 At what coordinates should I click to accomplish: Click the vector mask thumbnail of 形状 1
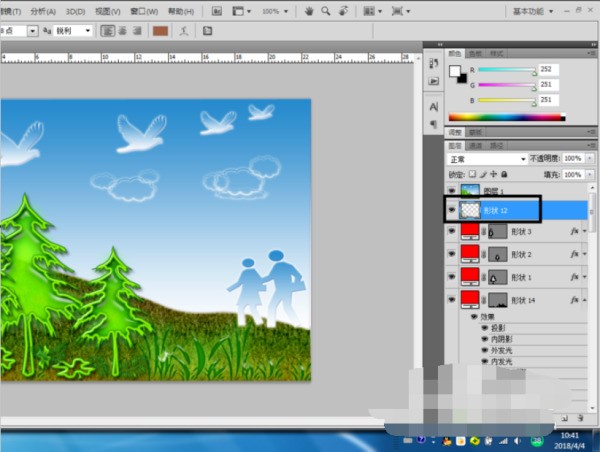click(497, 276)
